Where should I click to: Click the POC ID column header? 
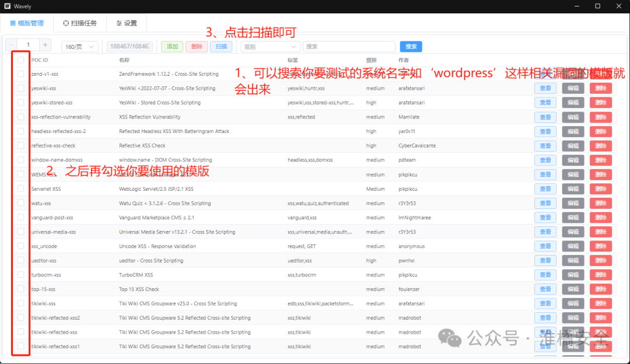tap(40, 60)
